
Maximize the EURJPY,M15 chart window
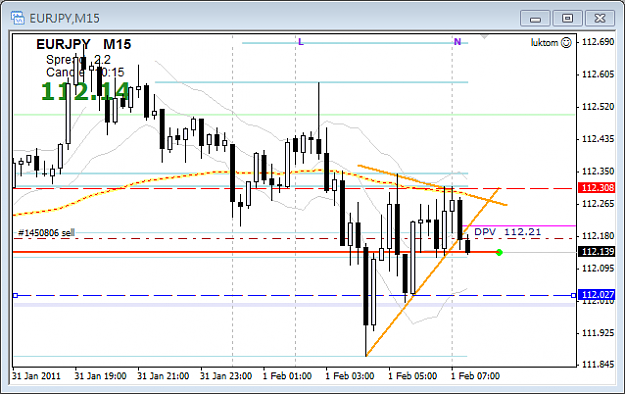(567, 18)
